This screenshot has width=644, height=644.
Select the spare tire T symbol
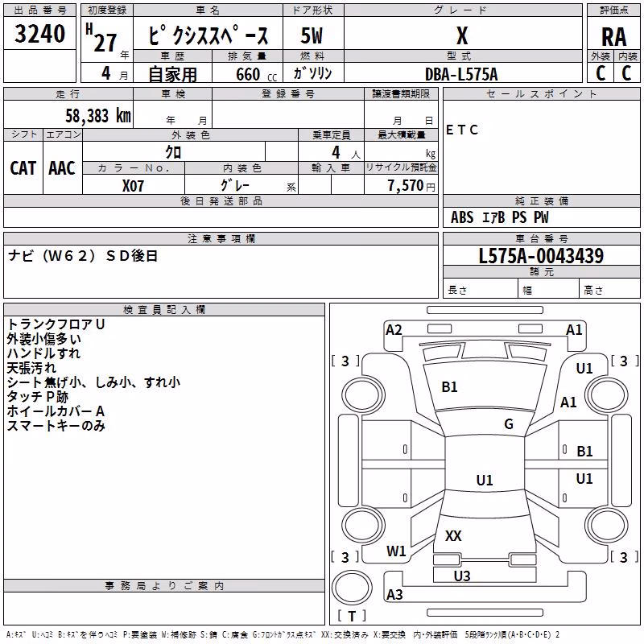tap(352, 616)
